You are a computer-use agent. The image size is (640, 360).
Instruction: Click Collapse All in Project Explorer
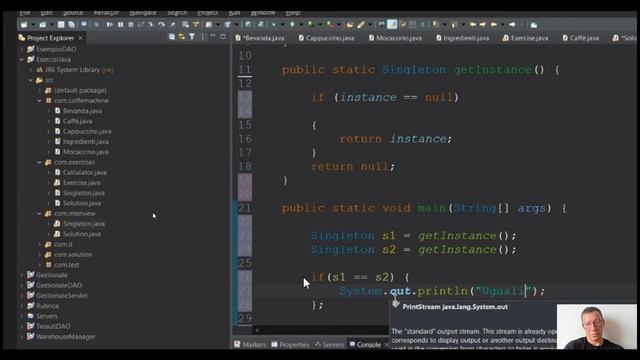point(172,37)
